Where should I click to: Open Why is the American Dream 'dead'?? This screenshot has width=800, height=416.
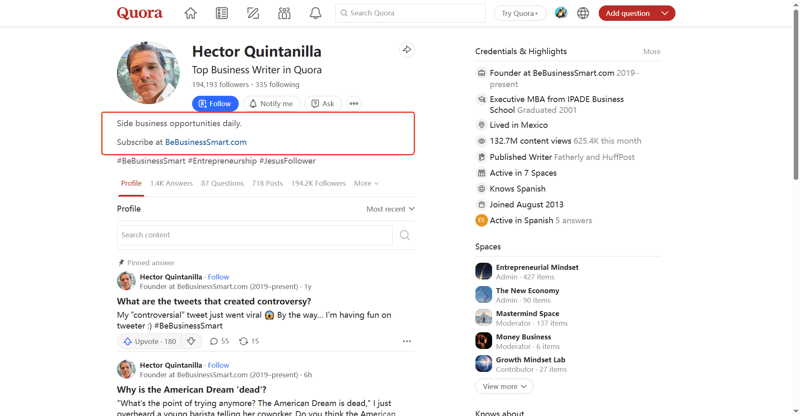point(192,389)
